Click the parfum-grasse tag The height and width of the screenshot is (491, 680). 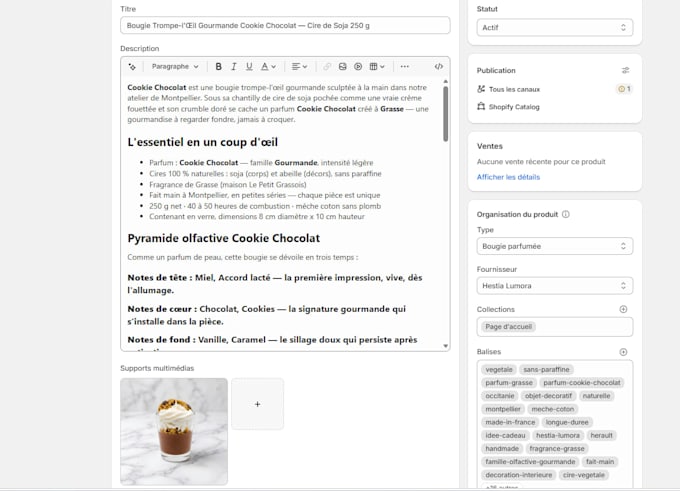(509, 383)
